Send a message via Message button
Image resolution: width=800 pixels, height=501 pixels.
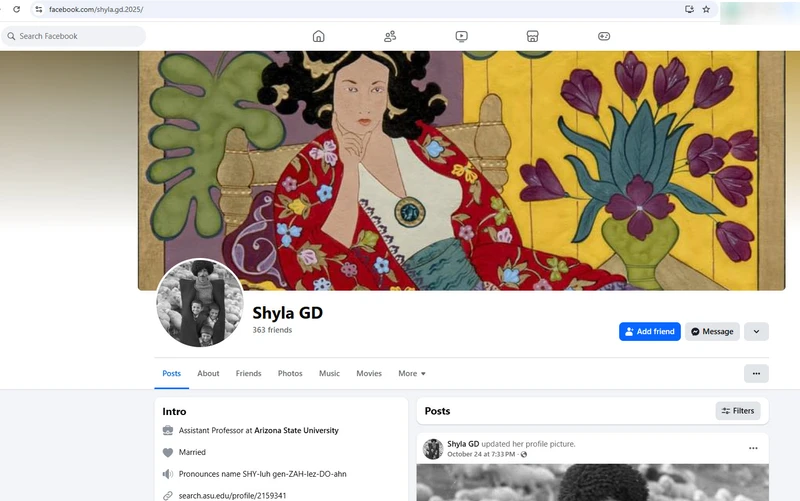pos(712,332)
